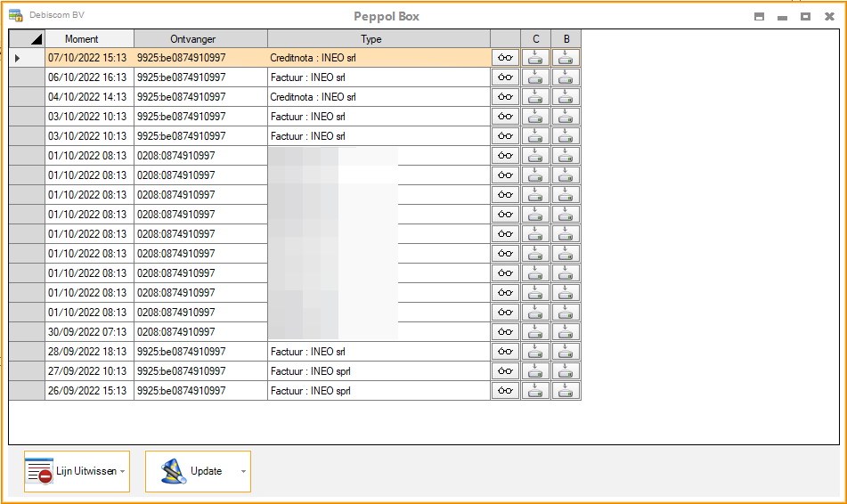Click glasses icon for 30/09/2022 07:13 row
The image size is (847, 504).
point(506,332)
